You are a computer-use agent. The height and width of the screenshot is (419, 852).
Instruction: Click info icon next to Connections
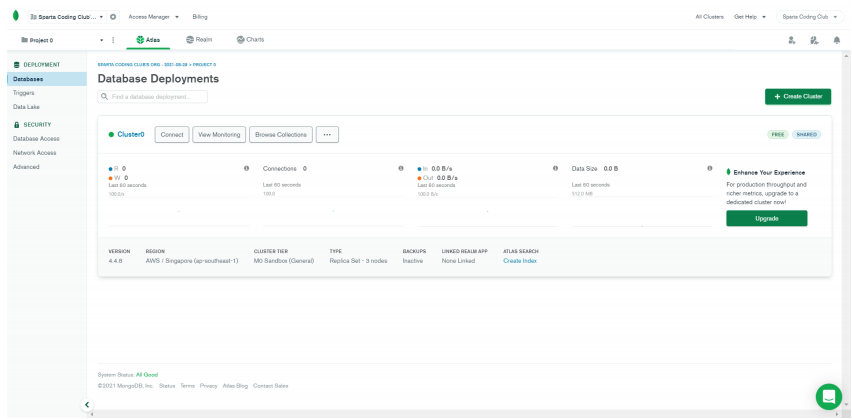[x=401, y=168]
